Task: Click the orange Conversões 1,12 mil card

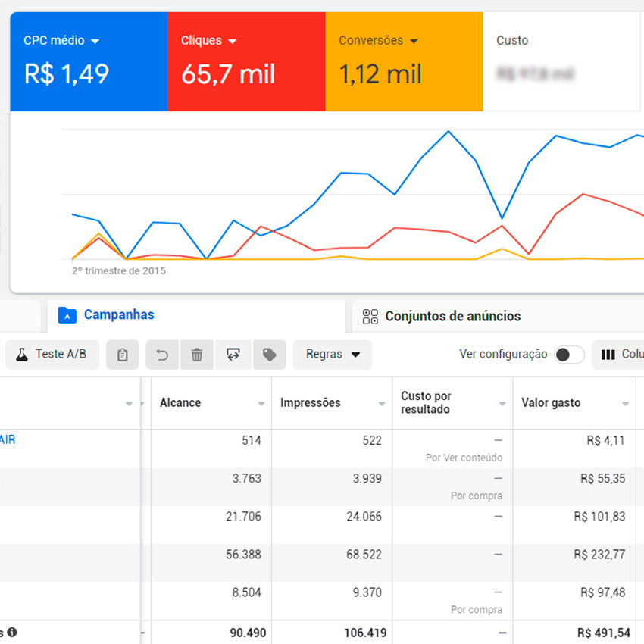Action: [404, 61]
